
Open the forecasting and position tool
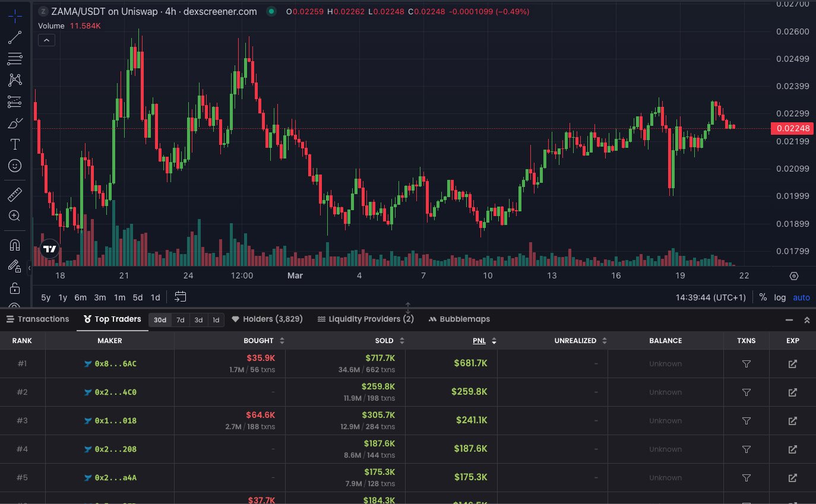[x=15, y=102]
